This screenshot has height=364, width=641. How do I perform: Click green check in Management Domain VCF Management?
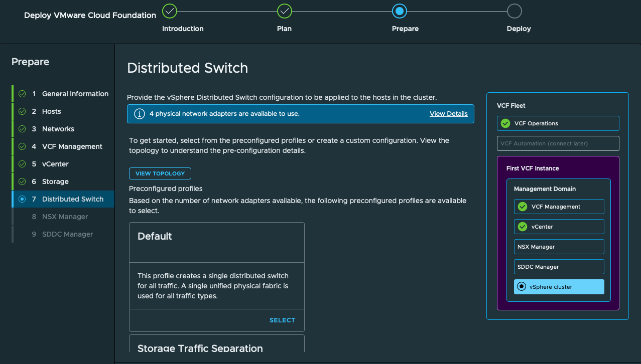click(523, 207)
